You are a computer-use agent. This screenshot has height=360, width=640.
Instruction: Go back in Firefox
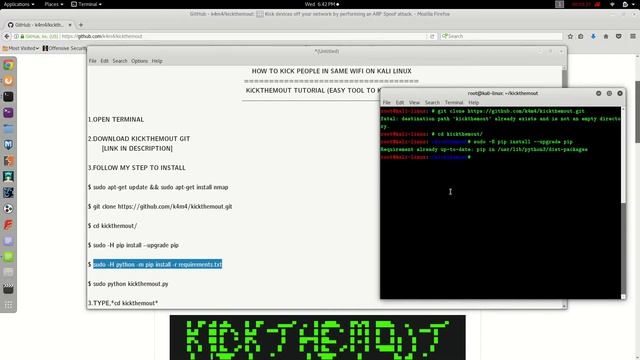pos(7,36)
